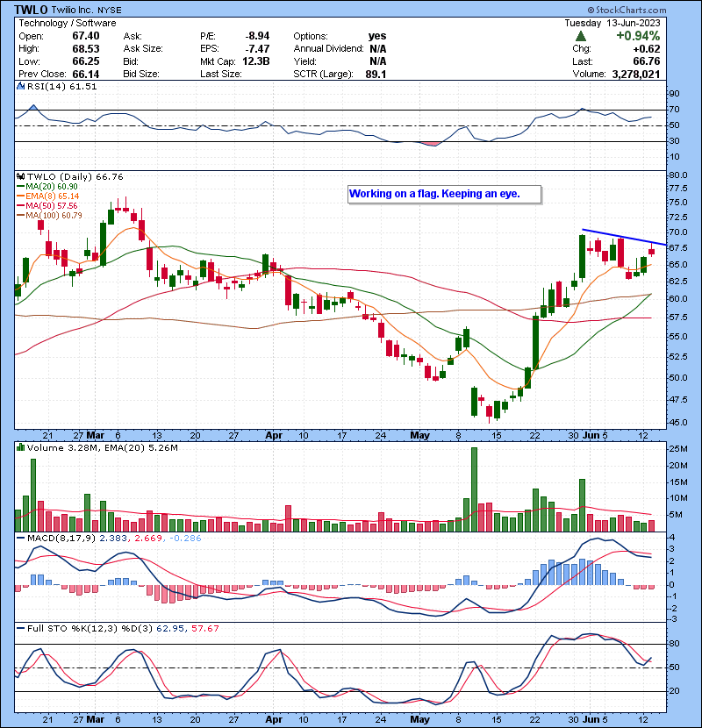Click the EPS value -7.47
Screen dimensions: 702x728
tap(257, 49)
